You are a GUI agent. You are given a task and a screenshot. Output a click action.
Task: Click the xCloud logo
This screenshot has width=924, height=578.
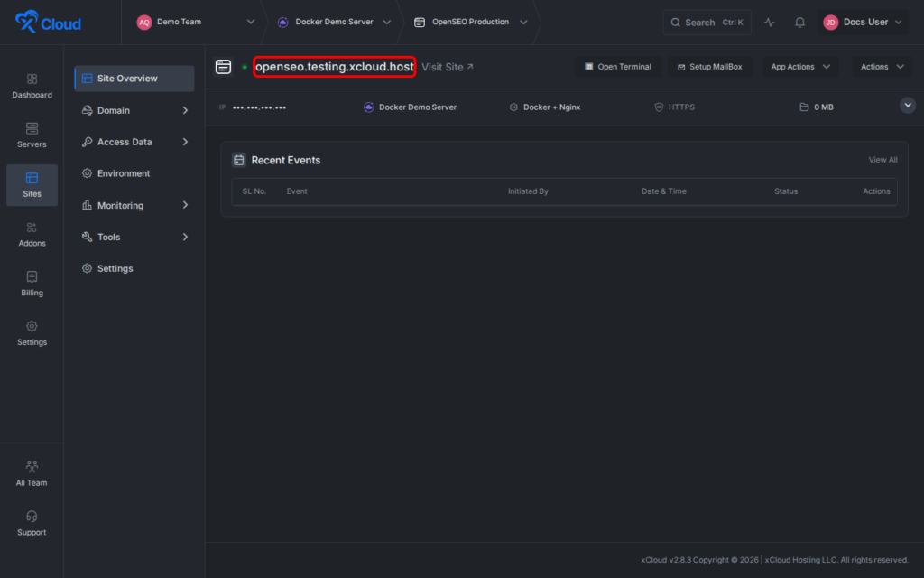[48, 23]
